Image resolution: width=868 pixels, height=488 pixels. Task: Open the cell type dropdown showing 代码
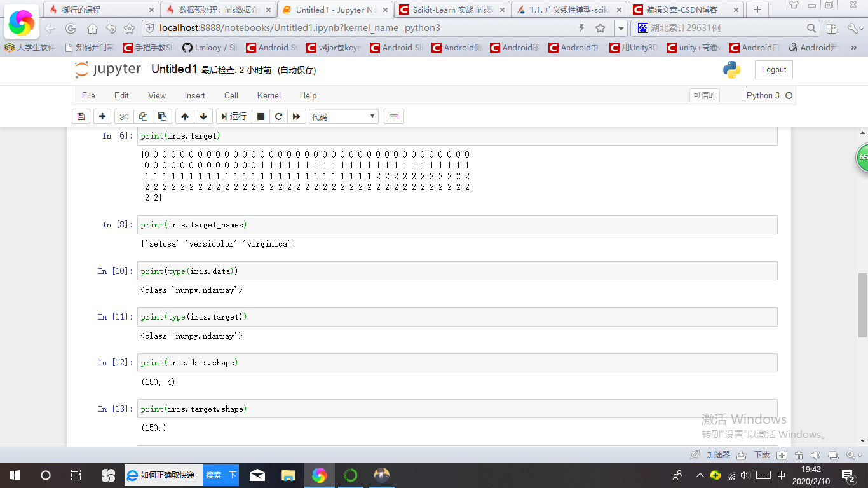click(x=343, y=116)
